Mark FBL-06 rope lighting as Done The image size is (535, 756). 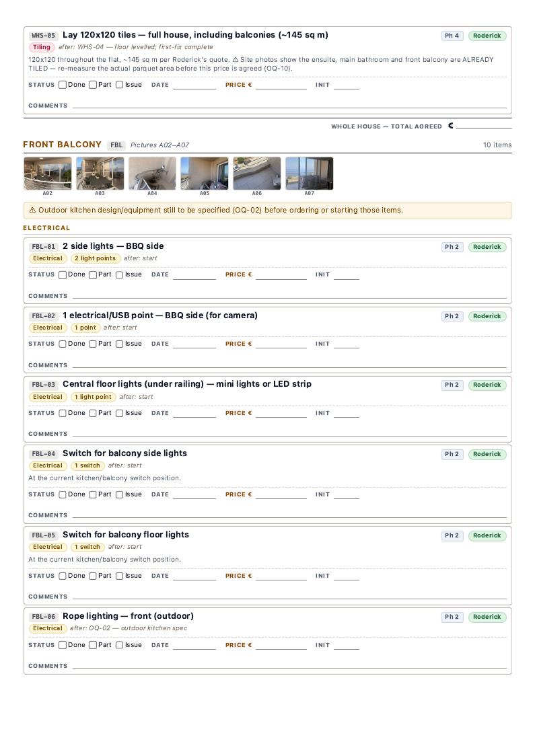pyautogui.click(x=63, y=645)
